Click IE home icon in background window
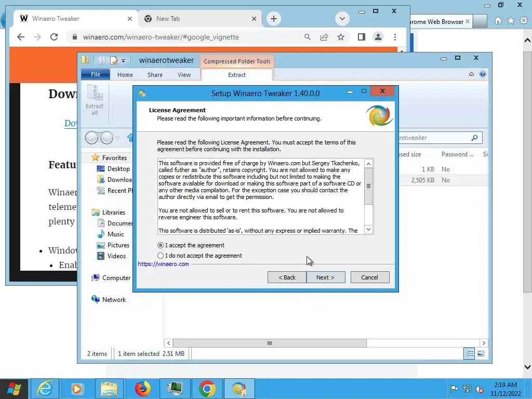This screenshot has height=399, width=532. (x=498, y=21)
